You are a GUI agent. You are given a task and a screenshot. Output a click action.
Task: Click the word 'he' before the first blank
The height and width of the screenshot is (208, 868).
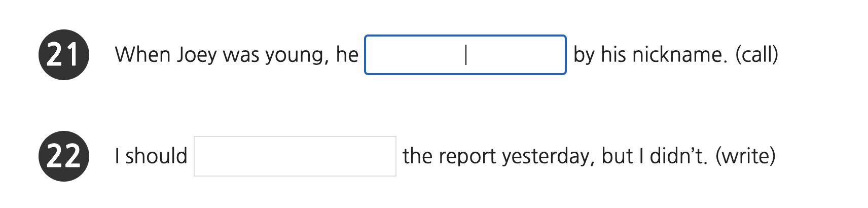pyautogui.click(x=347, y=54)
